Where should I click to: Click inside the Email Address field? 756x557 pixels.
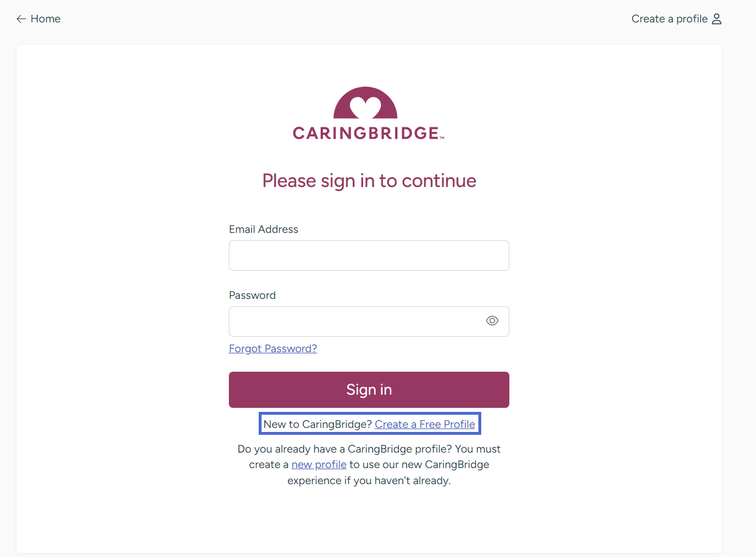(x=369, y=255)
